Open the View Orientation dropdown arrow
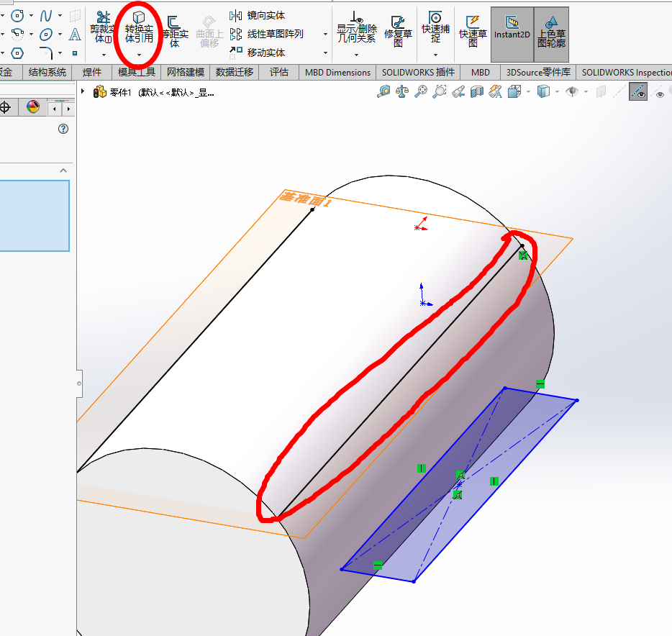 click(528, 91)
